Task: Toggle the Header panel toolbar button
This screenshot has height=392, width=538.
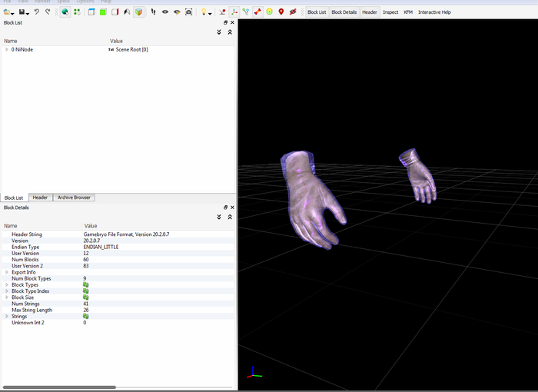Action: click(x=370, y=12)
